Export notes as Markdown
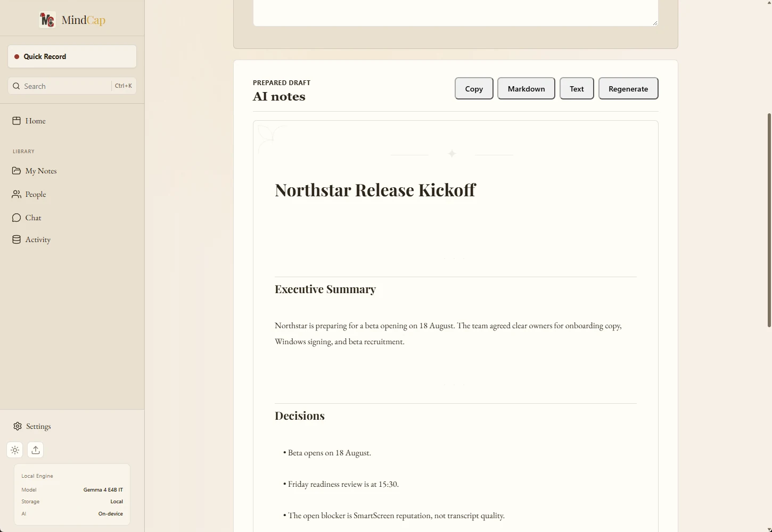 (x=526, y=88)
